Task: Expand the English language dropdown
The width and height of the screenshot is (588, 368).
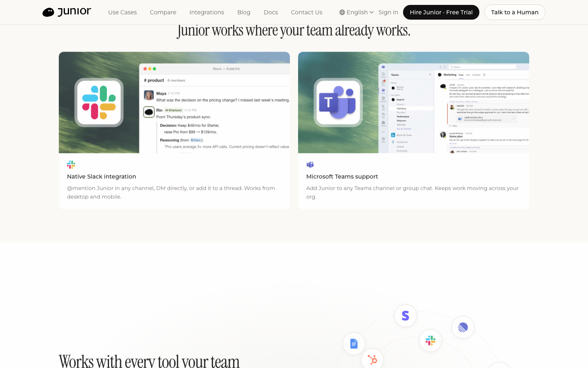Action: click(356, 12)
